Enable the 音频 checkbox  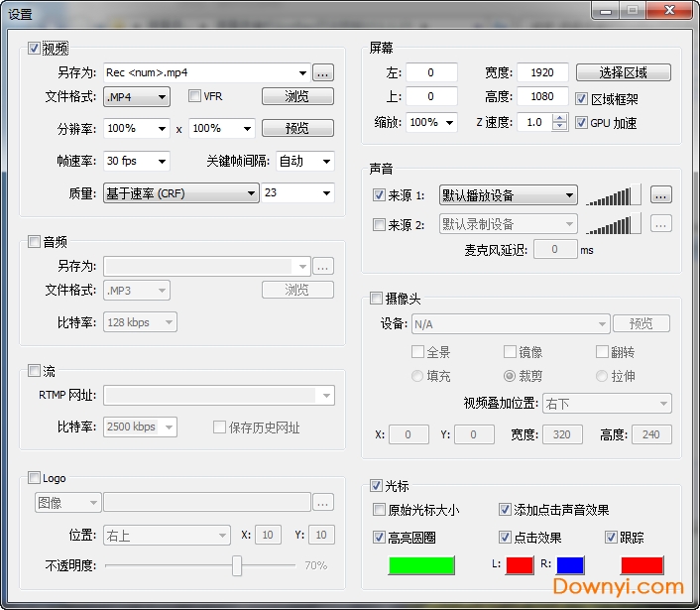tap(35, 241)
